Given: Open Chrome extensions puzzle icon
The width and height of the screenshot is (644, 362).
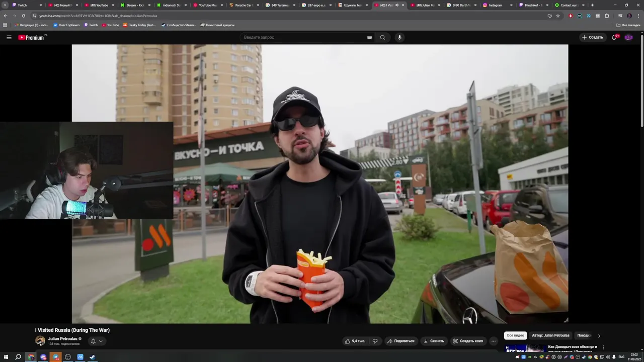Looking at the screenshot, I should pyautogui.click(x=607, y=16).
